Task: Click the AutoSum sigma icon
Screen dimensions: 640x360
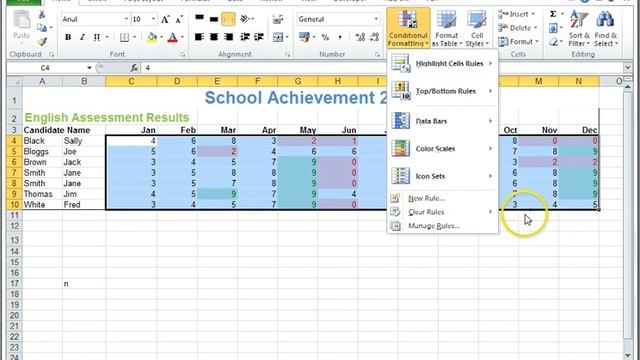Action: pos(553,14)
